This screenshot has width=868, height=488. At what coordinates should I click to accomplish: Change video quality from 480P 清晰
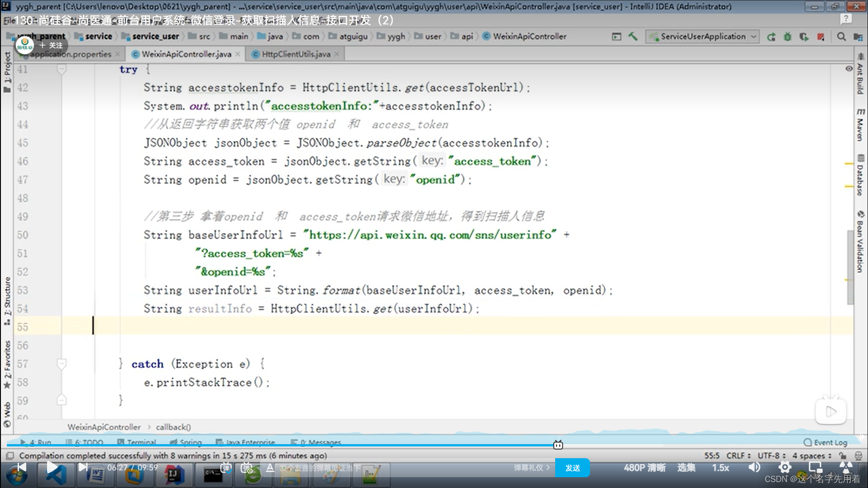645,468
